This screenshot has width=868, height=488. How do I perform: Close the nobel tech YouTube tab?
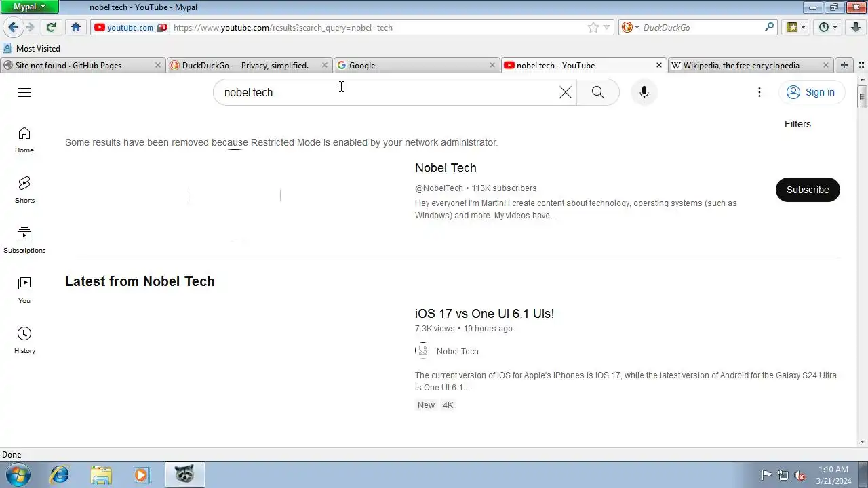pos(658,65)
